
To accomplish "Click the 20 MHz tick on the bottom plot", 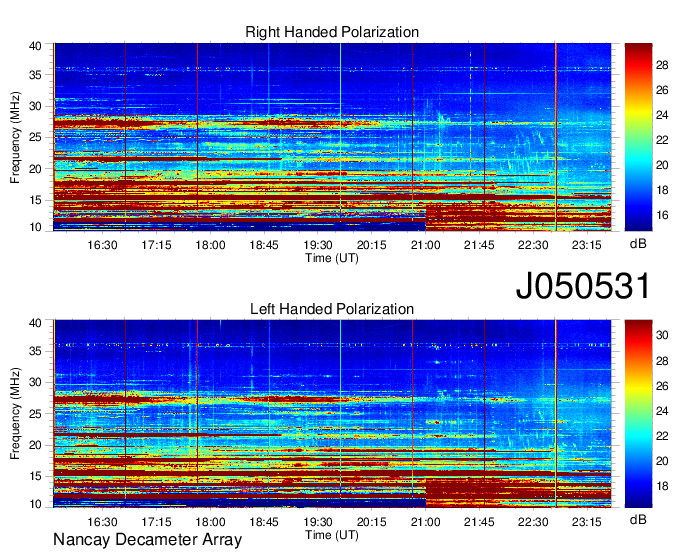I will [35, 445].
